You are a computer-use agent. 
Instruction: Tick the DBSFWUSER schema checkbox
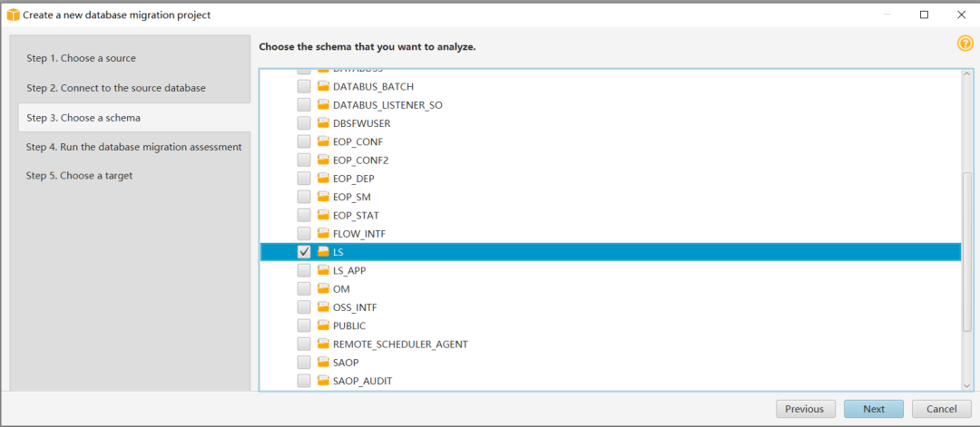coord(304,123)
